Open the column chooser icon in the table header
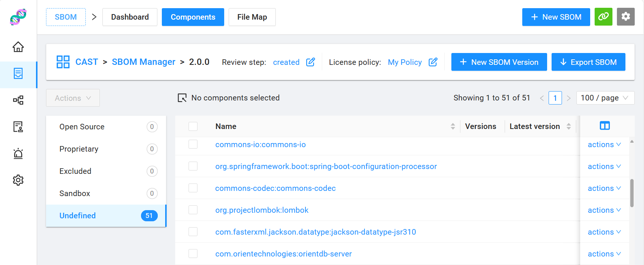Screen dimensions: 644x265 click(x=604, y=126)
